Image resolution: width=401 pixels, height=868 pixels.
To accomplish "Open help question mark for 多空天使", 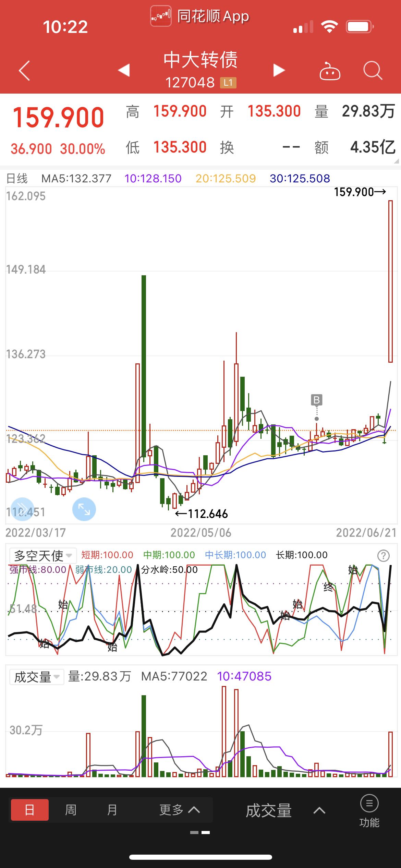I will tap(383, 555).
